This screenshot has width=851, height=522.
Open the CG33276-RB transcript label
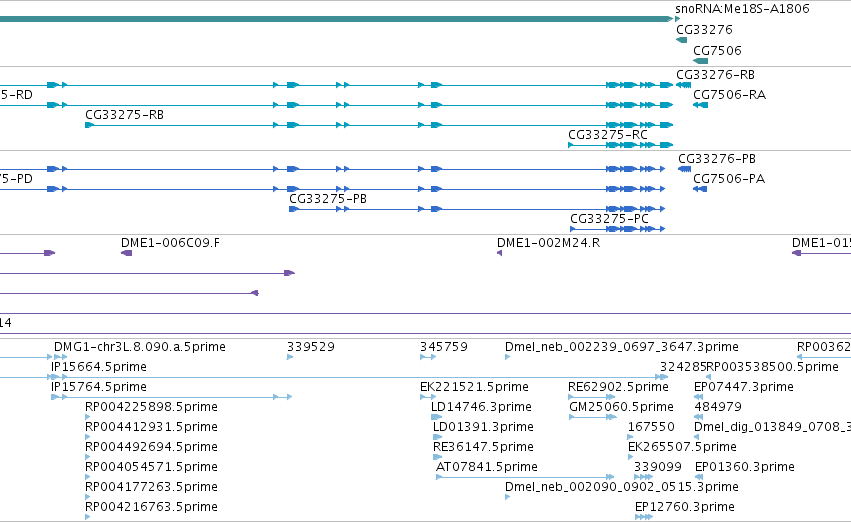coord(715,74)
